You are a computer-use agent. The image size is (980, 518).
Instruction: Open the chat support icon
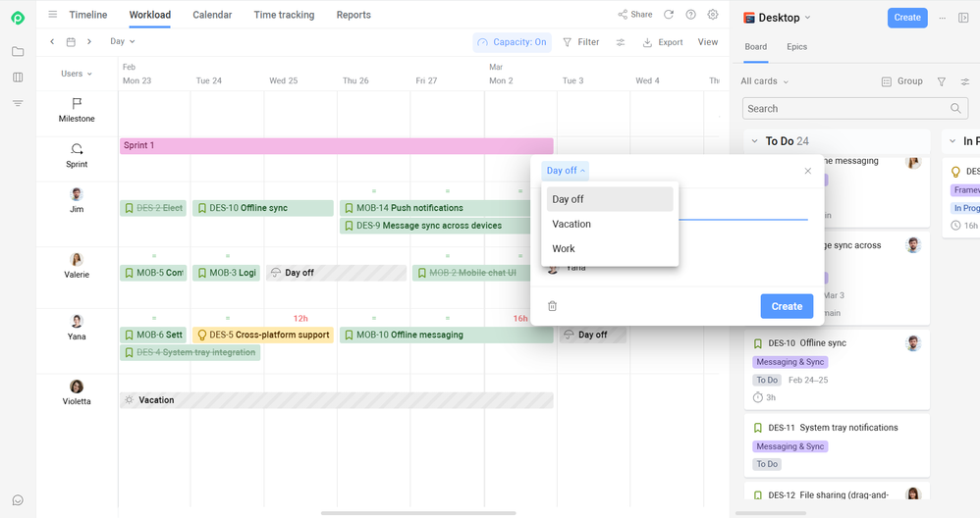pos(18,500)
